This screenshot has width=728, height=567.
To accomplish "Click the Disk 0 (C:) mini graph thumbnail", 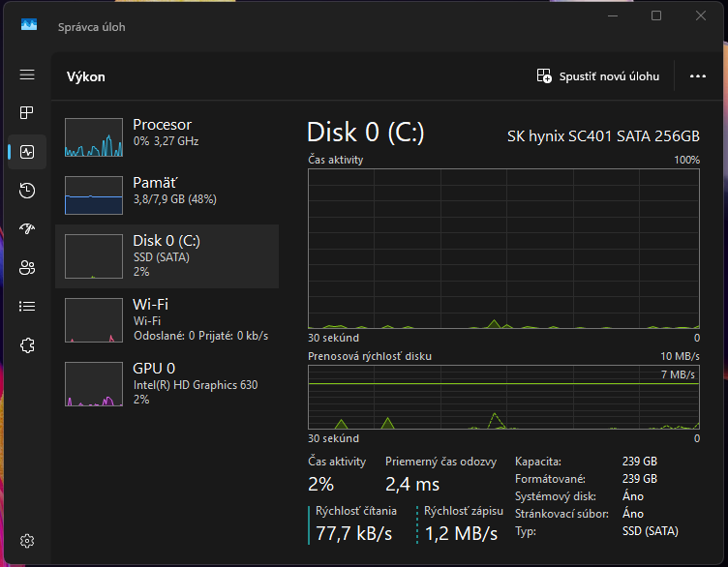I will [x=94, y=255].
